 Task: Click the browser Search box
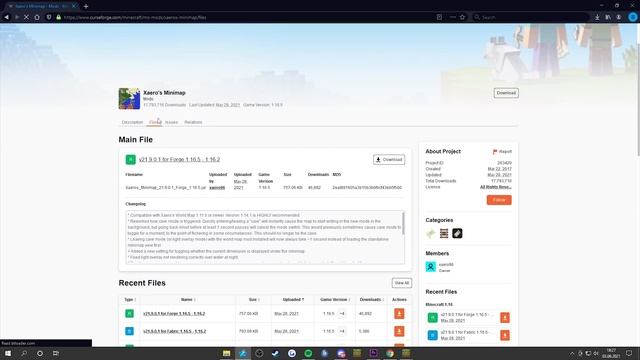(x=531, y=17)
